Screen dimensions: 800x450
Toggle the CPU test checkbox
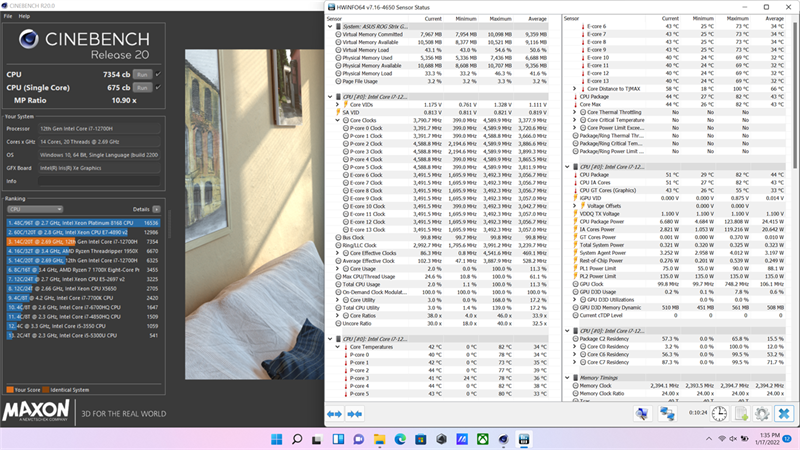click(x=158, y=74)
